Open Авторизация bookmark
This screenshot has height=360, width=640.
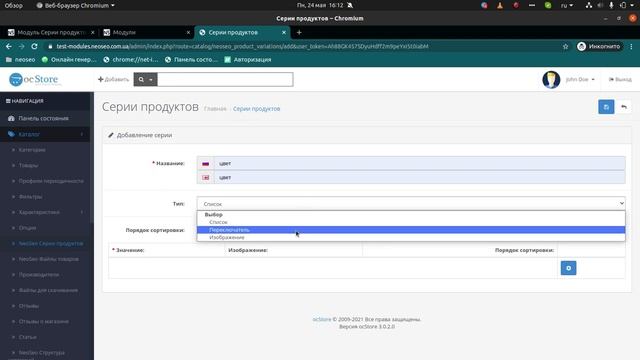pos(248,60)
